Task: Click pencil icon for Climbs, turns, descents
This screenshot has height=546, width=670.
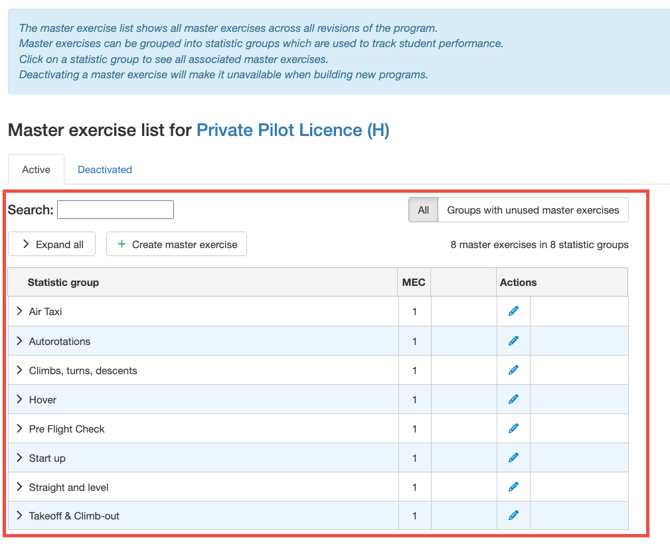Action: (x=513, y=370)
